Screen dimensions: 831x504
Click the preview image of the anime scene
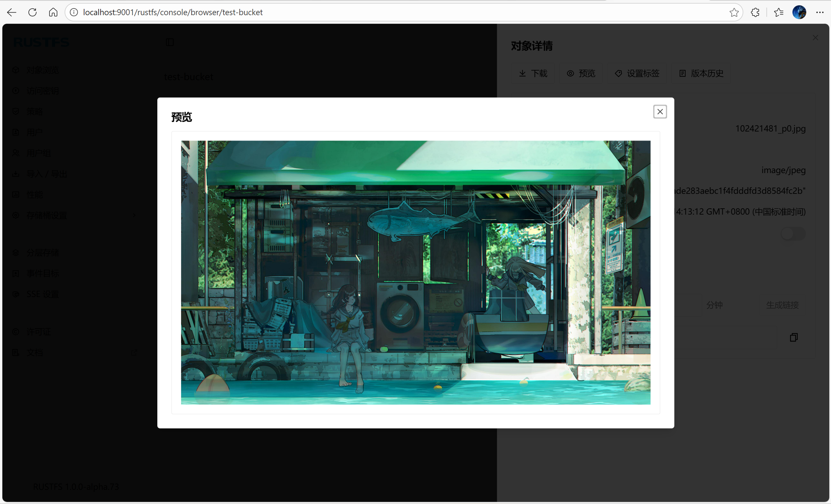click(x=415, y=272)
